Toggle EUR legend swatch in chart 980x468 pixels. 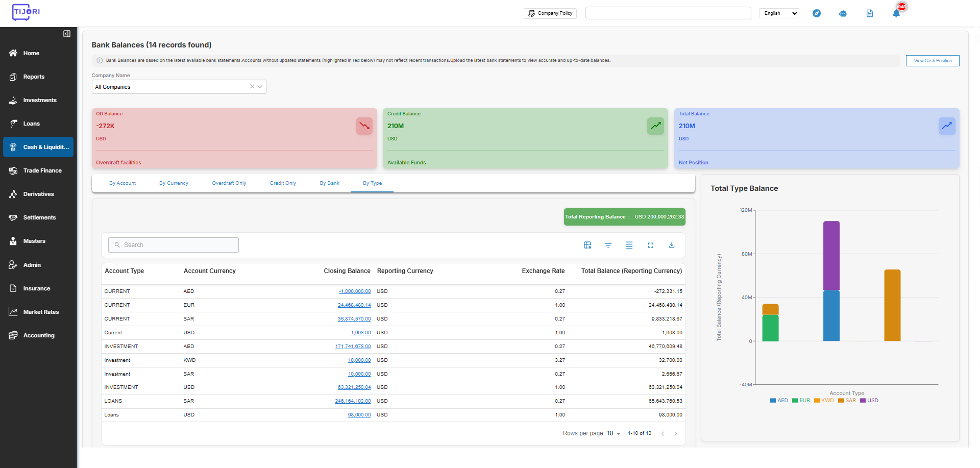[795, 401]
